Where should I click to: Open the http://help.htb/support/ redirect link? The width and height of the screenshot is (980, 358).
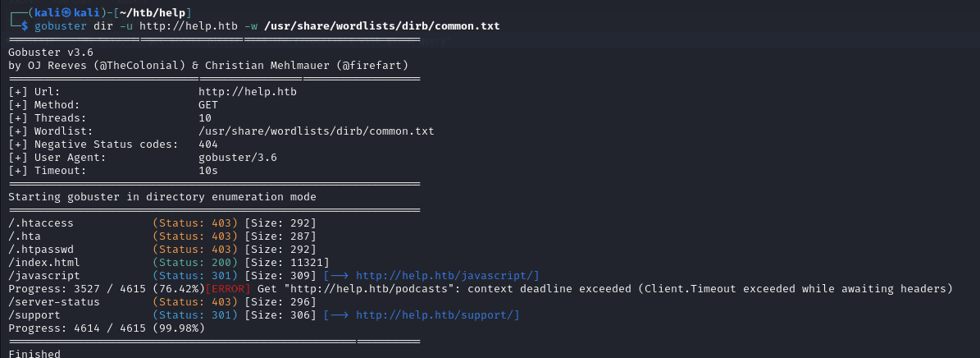[437, 315]
